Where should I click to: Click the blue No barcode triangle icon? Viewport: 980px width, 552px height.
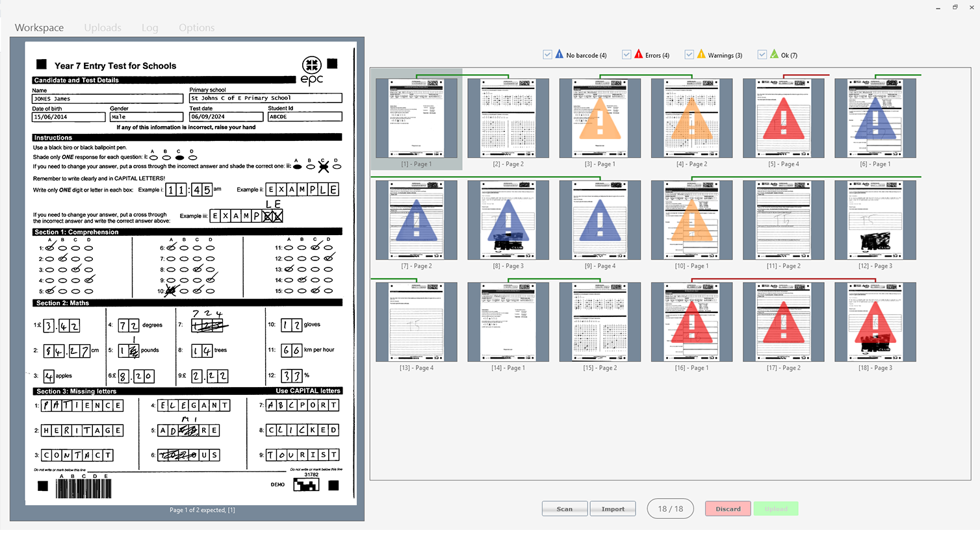click(559, 55)
